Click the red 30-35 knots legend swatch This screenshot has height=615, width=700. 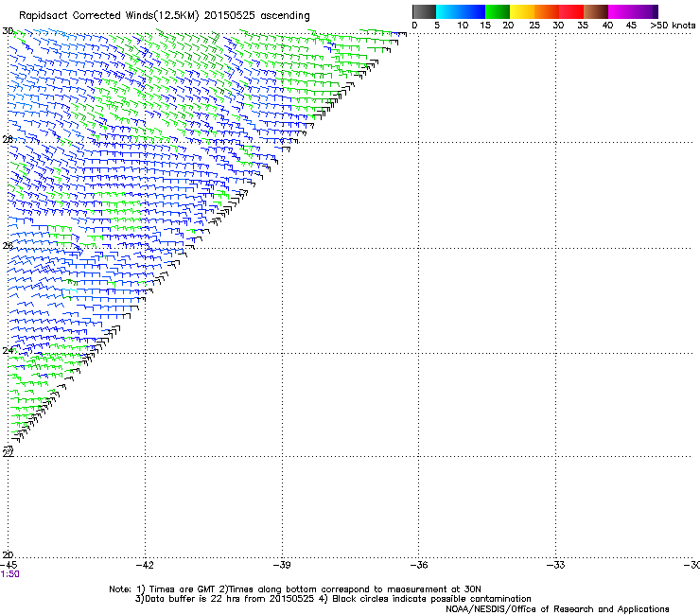(571, 11)
